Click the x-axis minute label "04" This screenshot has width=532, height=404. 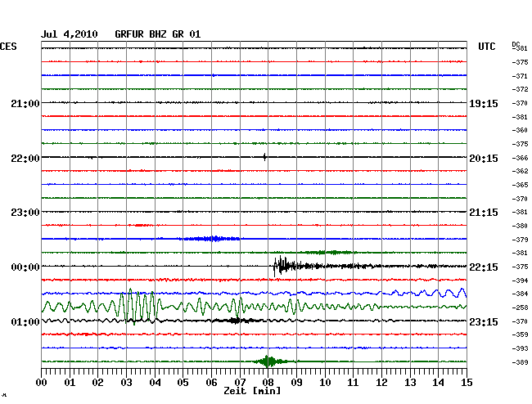coord(155,383)
